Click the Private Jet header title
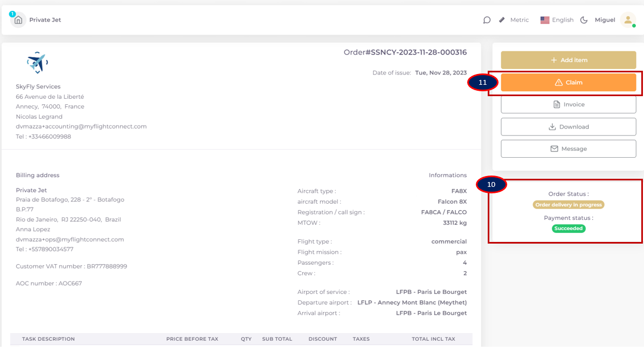 tap(45, 20)
